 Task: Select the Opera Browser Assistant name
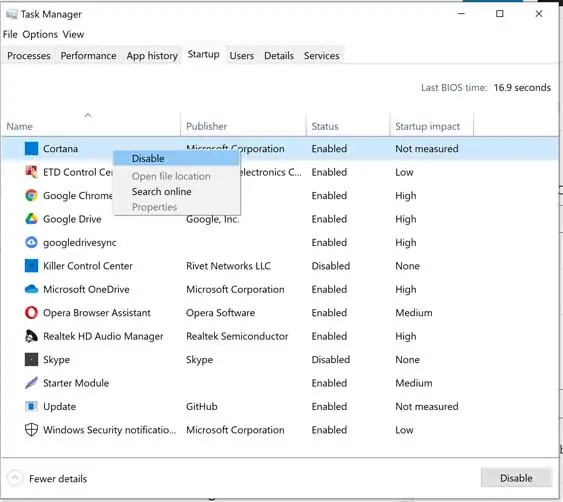coord(97,313)
